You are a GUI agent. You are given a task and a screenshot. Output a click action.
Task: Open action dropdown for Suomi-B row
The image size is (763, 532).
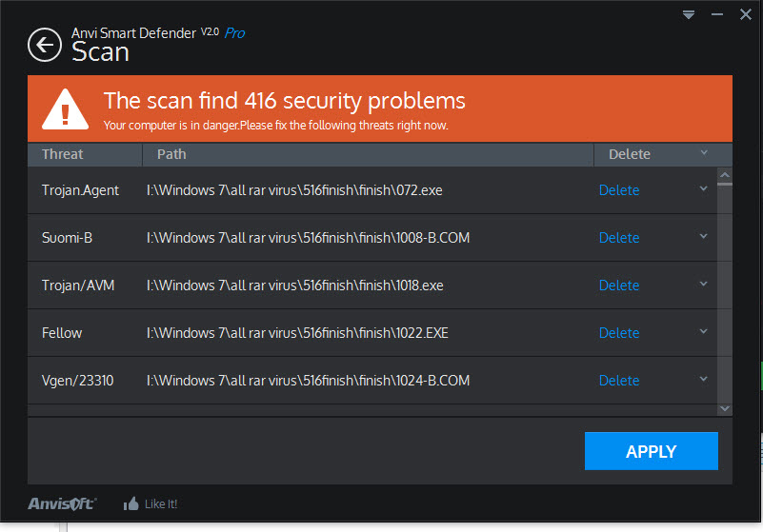click(x=704, y=237)
